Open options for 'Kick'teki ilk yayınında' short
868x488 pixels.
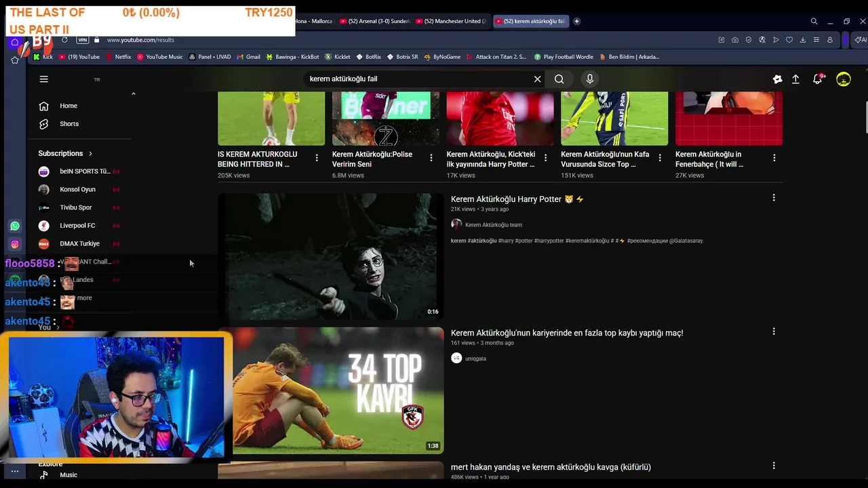pyautogui.click(x=545, y=158)
